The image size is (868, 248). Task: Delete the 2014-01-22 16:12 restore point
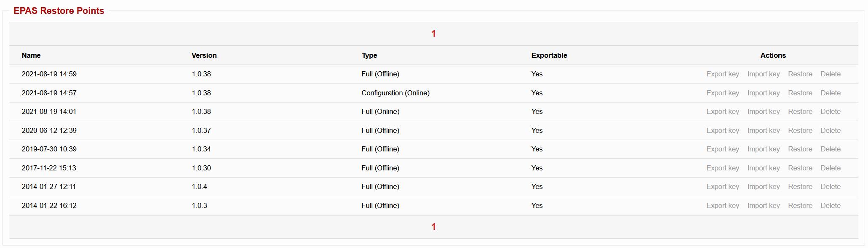[x=831, y=205]
